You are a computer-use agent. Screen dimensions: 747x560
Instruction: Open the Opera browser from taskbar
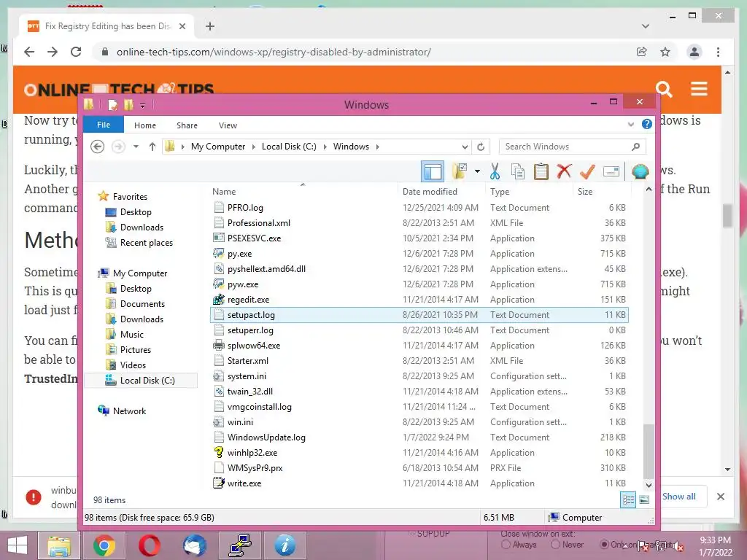coord(149,545)
